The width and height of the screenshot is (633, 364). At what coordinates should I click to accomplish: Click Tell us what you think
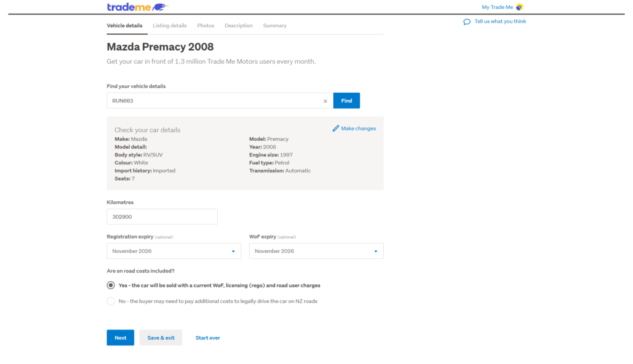(500, 22)
